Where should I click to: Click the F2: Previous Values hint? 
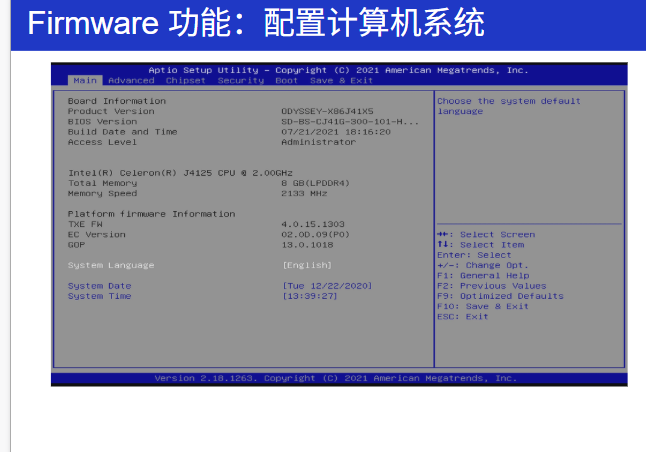click(492, 286)
